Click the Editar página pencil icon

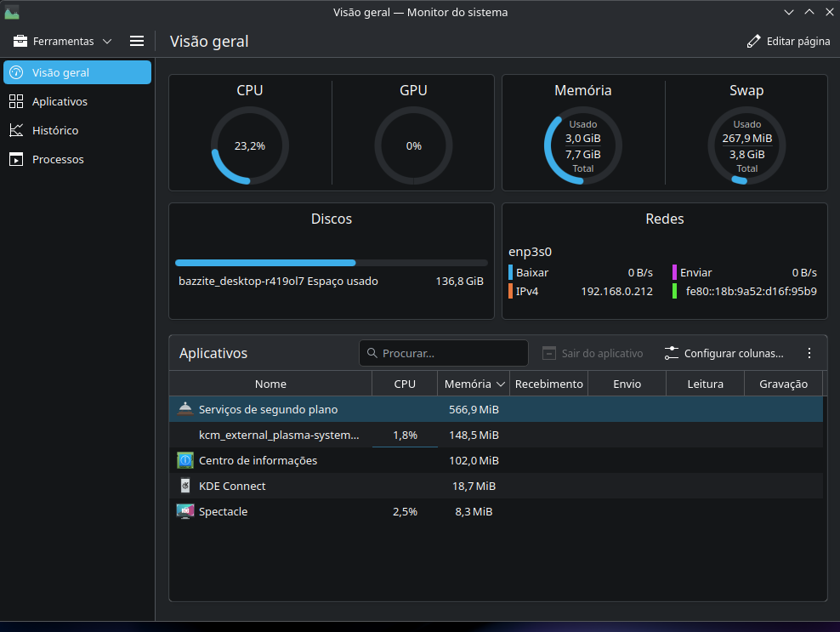(754, 42)
